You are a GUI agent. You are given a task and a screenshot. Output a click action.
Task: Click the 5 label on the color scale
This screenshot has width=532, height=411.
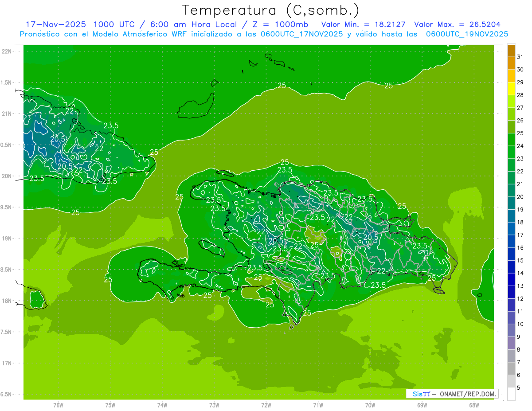pyautogui.click(x=519, y=388)
